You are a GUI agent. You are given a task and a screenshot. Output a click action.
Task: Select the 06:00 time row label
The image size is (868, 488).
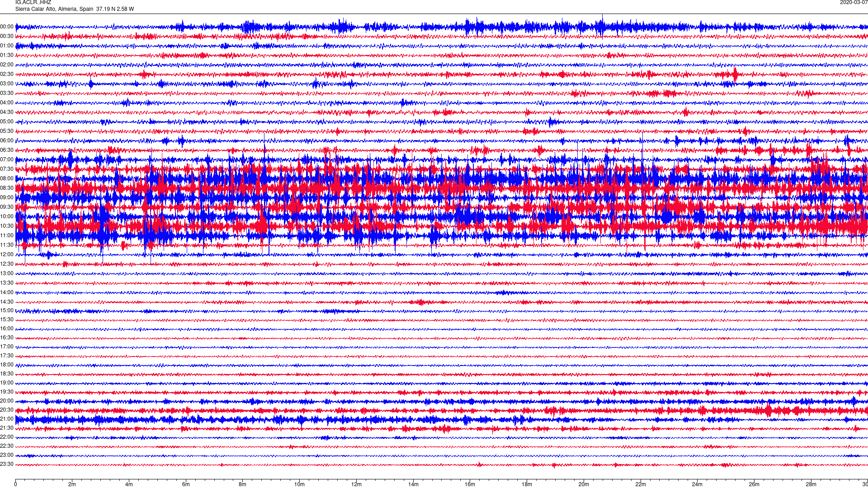click(x=7, y=141)
